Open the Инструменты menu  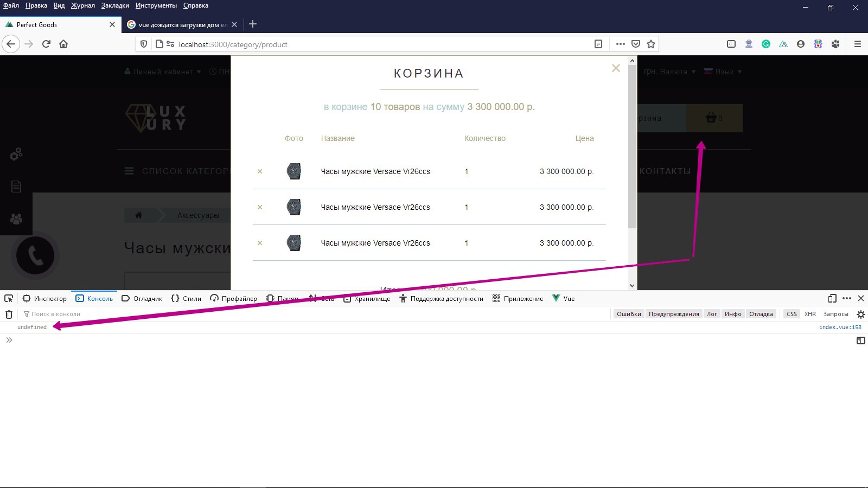pyautogui.click(x=156, y=5)
